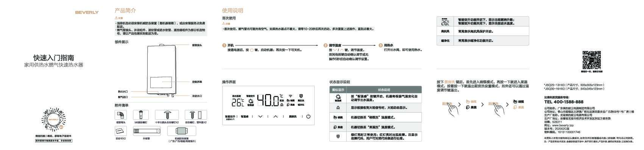Image resolution: width=644 pixels, height=150 pixels.
Task: Click the 烟管弯头 elbow pipe accessory icon
Action: [x=121, y=115]
